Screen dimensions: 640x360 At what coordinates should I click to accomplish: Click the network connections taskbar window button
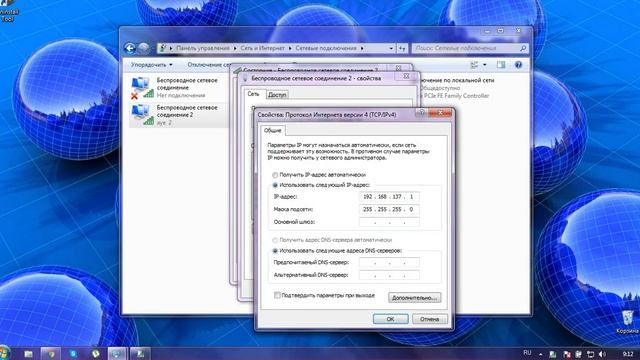[x=117, y=354]
